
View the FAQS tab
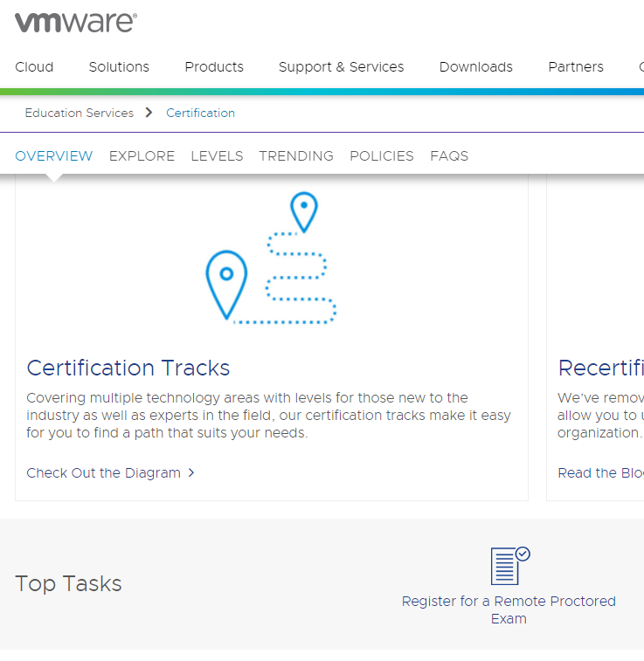tap(449, 156)
